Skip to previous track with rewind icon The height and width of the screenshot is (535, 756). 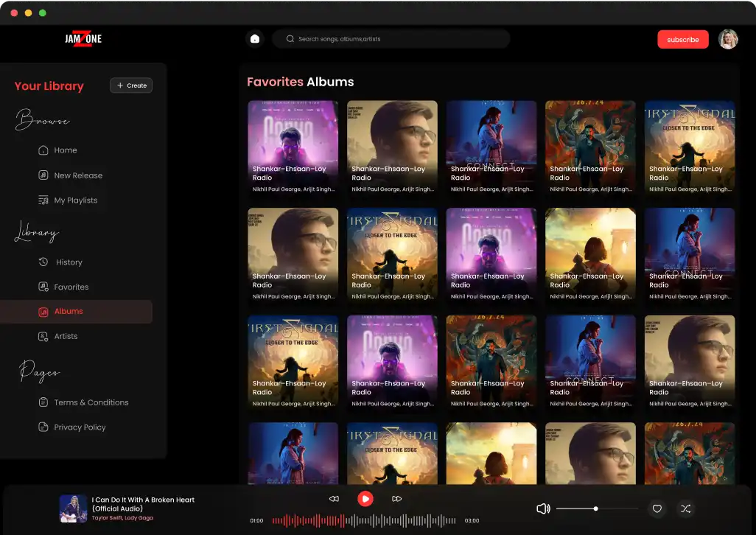(334, 499)
